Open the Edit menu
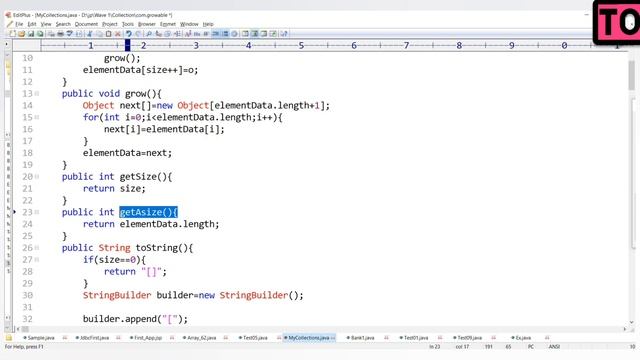Viewport: 640px width, 360px height. point(32,24)
